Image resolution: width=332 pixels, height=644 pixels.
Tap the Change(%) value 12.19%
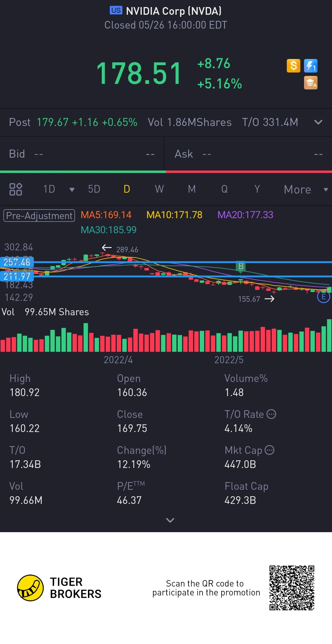click(x=134, y=465)
